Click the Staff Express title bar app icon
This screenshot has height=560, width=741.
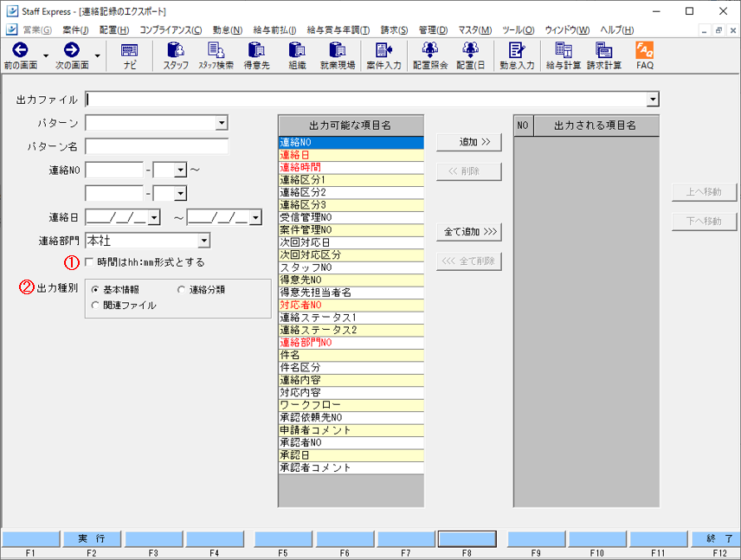tap(12, 11)
